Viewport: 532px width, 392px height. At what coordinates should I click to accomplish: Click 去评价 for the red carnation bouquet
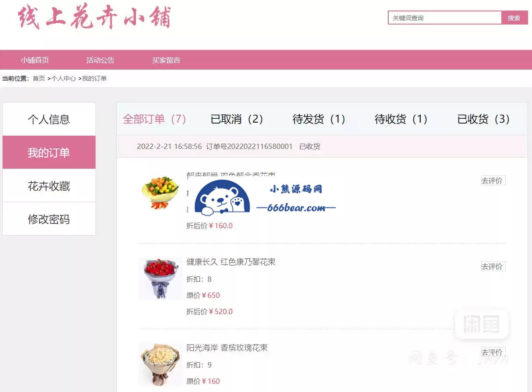click(x=493, y=266)
